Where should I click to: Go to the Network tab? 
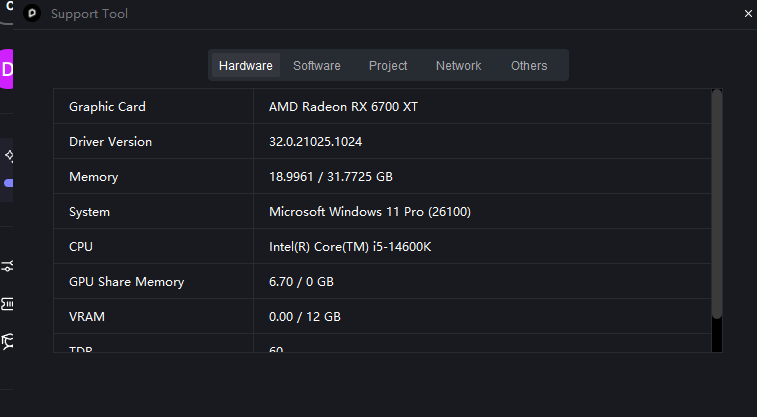pyautogui.click(x=458, y=66)
